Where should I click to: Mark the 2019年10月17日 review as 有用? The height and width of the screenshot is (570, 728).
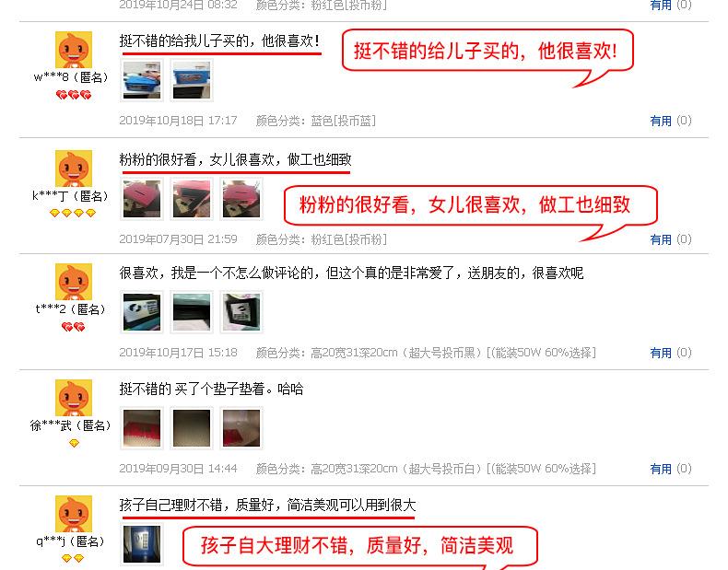point(661,353)
